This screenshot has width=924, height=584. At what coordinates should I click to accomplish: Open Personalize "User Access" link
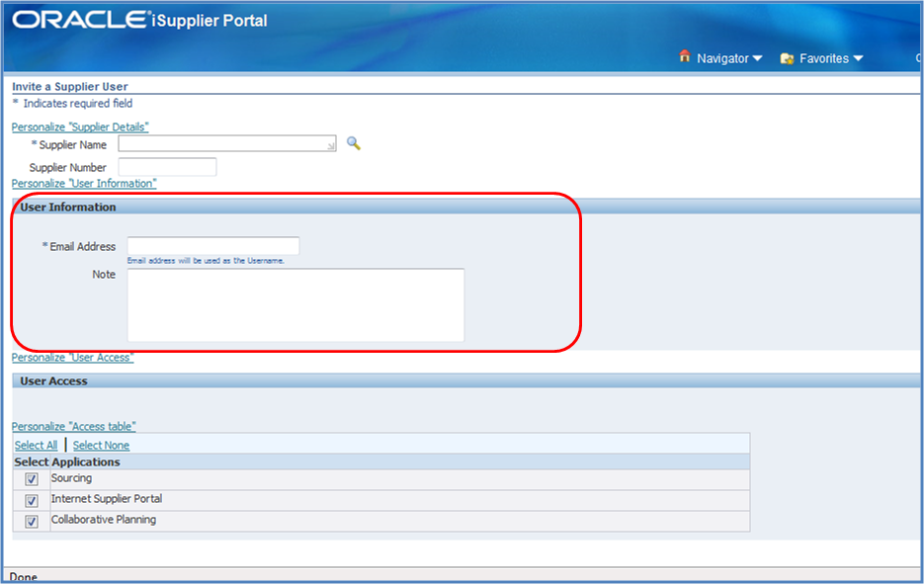[x=72, y=357]
